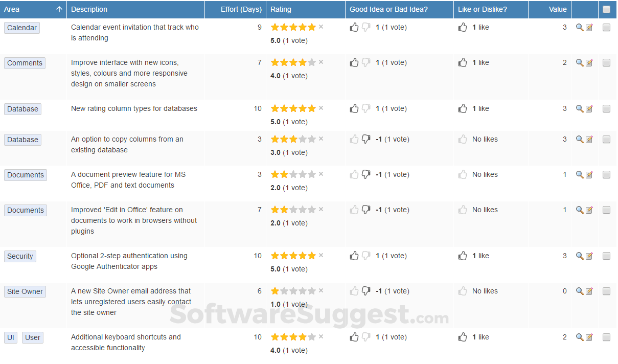The image size is (618, 364).
Task: Click thumbs up for Security good idea vote
Action: [x=354, y=256]
